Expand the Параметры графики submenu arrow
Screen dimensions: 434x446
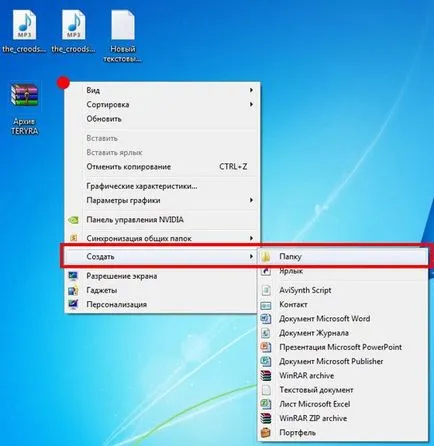click(251, 200)
